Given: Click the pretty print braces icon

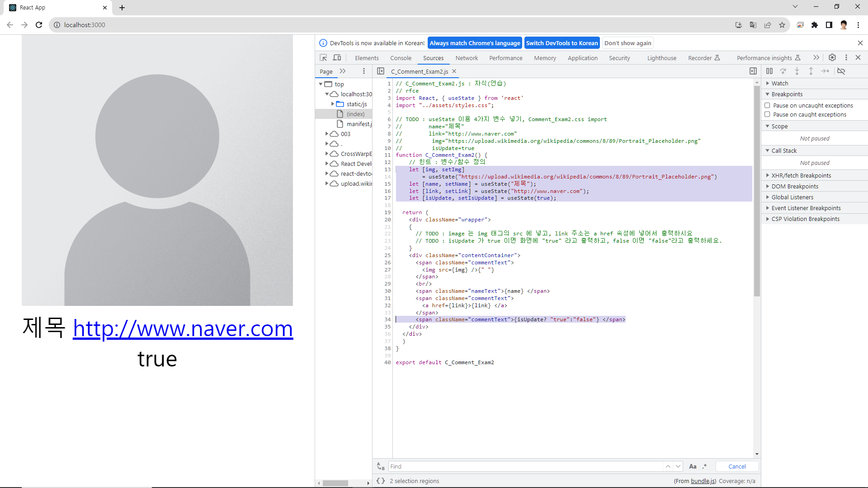Looking at the screenshot, I should [x=381, y=481].
